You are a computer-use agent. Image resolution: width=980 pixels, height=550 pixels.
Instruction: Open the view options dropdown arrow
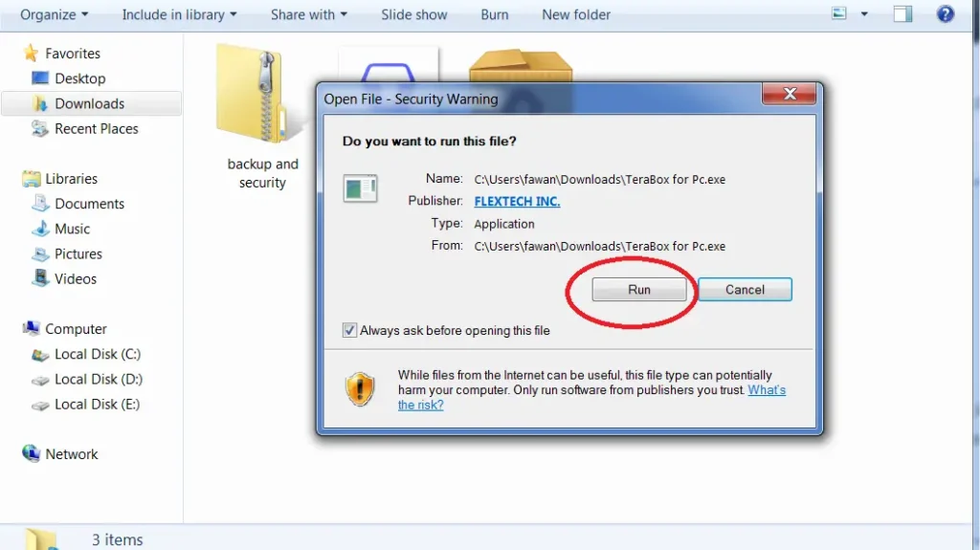tap(864, 13)
